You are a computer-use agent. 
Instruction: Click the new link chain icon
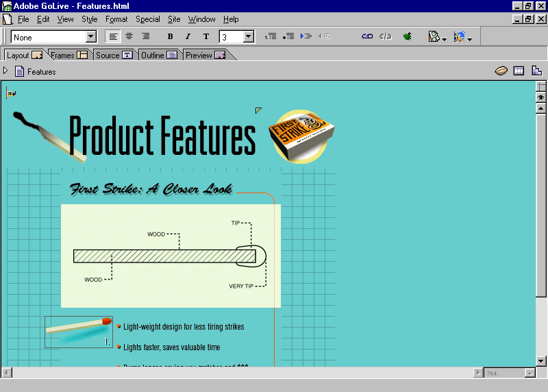pos(367,36)
